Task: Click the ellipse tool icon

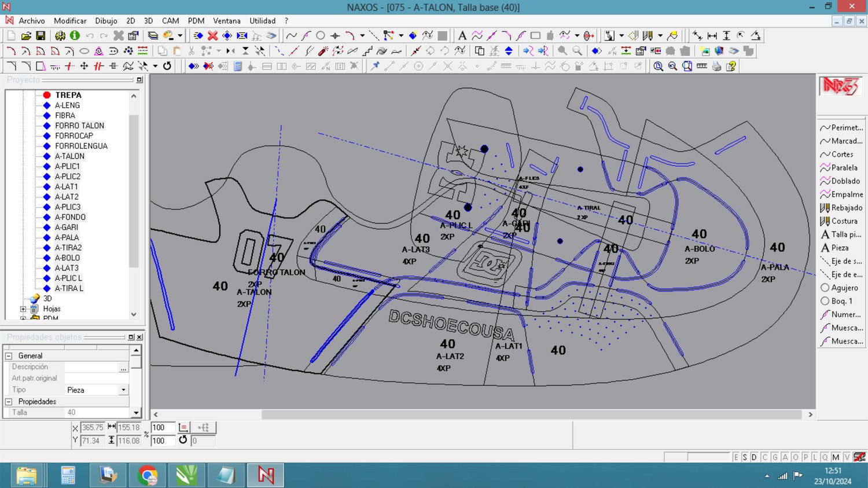Action: (x=84, y=51)
